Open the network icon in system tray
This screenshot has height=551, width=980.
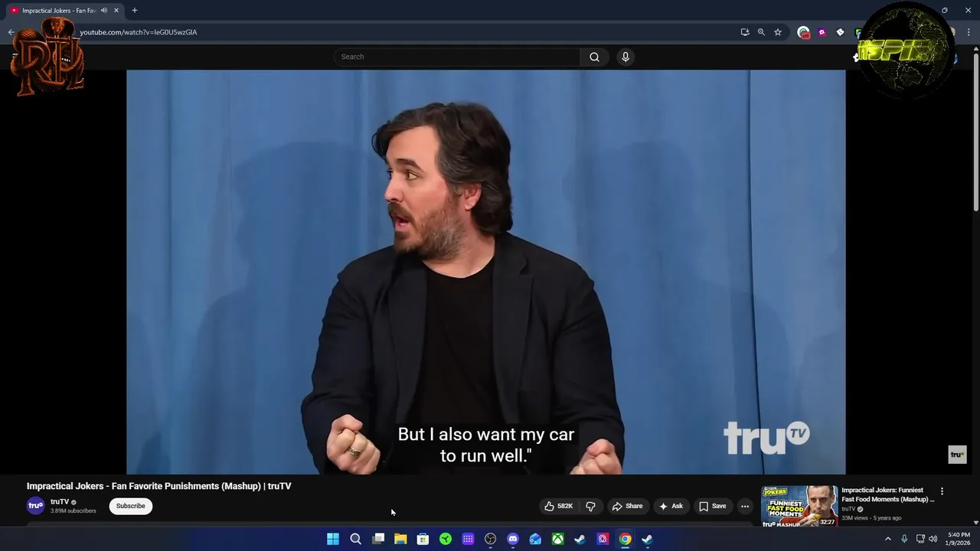(920, 540)
